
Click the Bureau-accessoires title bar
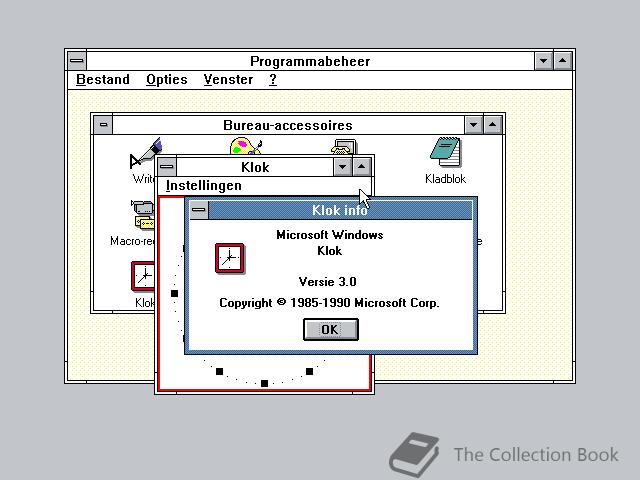pyautogui.click(x=288, y=124)
